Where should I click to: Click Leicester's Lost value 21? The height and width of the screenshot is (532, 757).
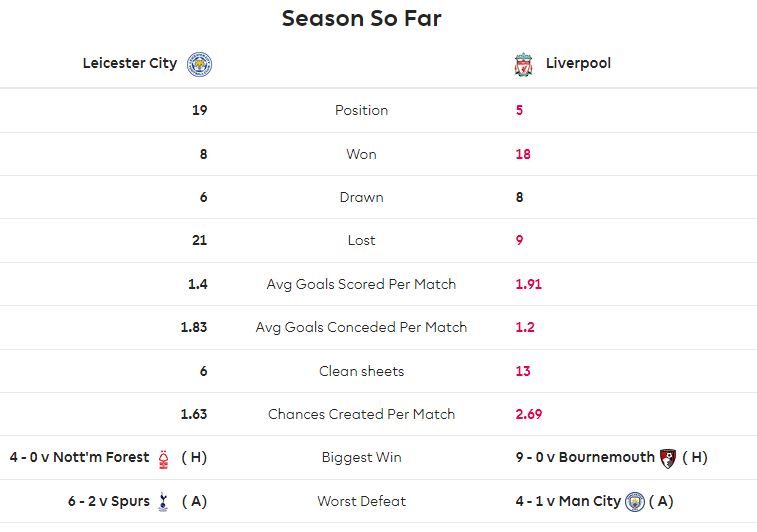click(x=199, y=240)
